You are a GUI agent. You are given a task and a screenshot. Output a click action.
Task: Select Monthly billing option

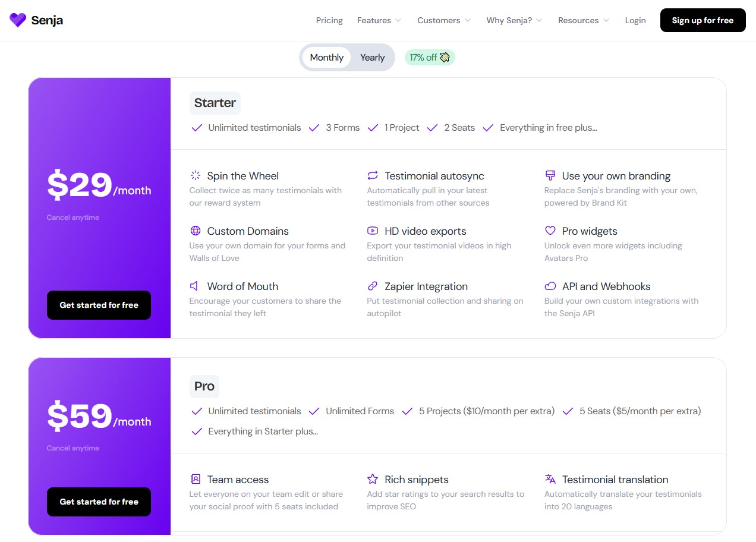(x=326, y=58)
